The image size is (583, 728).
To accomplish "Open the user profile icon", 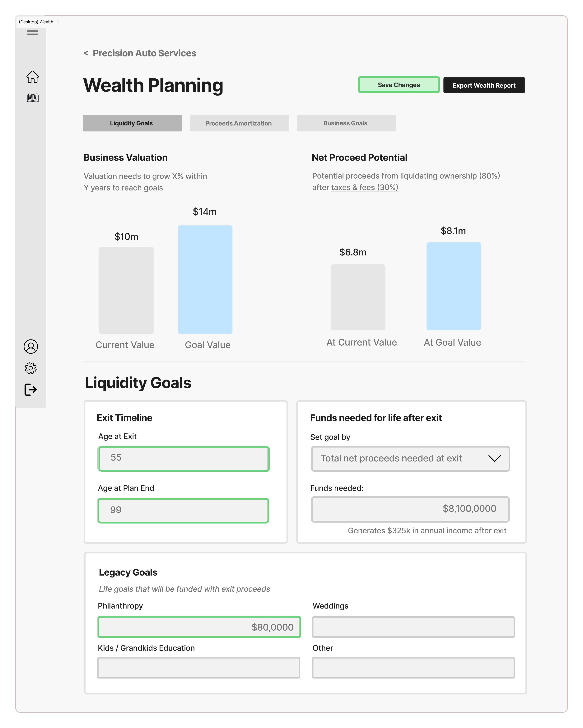I will [x=31, y=346].
